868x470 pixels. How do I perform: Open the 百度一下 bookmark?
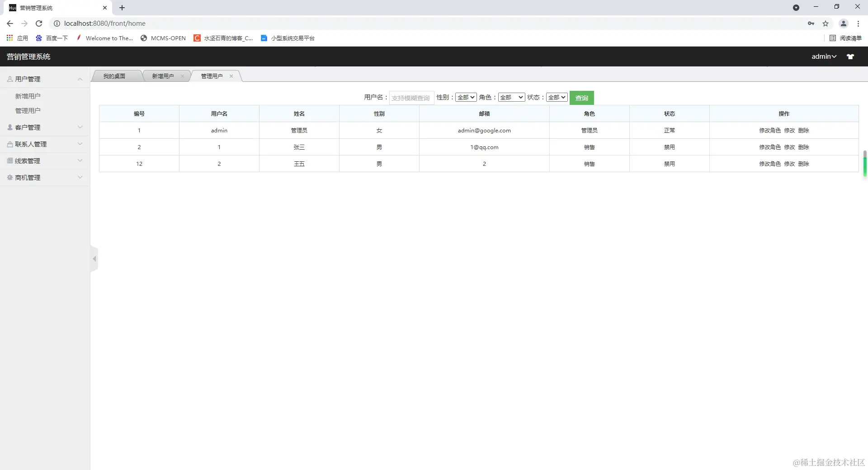pos(52,38)
